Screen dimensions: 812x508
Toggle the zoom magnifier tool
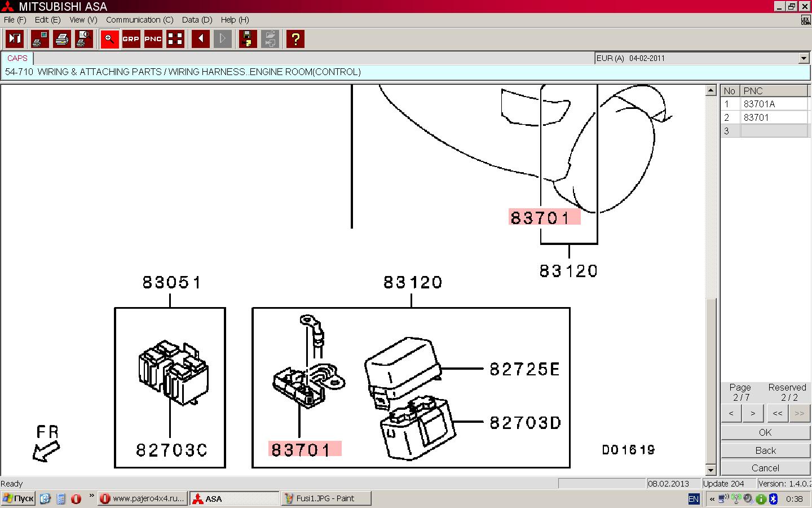click(x=109, y=39)
